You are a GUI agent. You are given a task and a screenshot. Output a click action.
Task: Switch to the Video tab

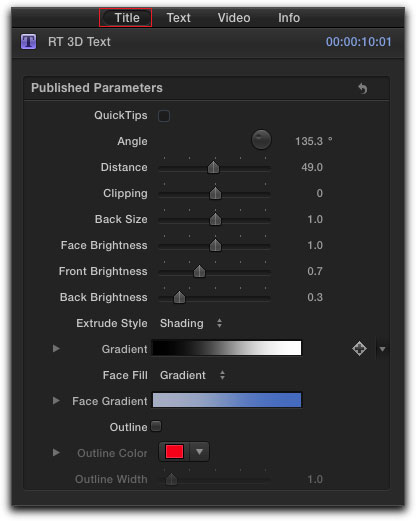coord(234,18)
